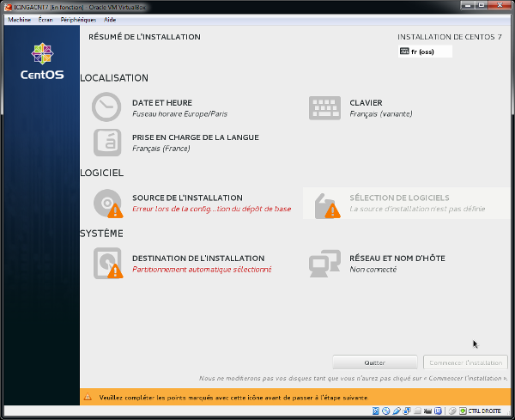515x420 pixels.
Task: Close the VirtualBox window
Action: coord(500,5)
